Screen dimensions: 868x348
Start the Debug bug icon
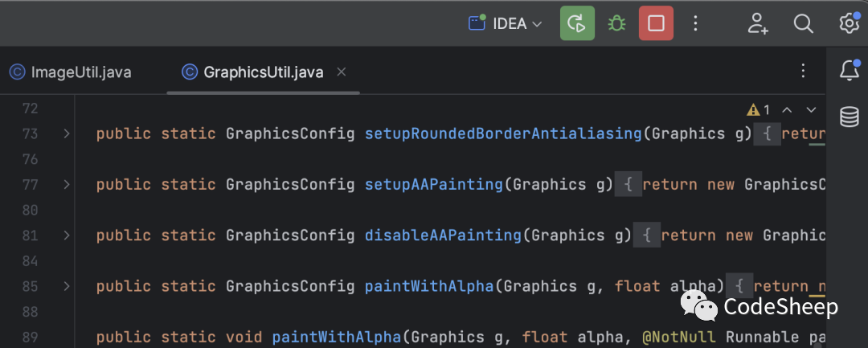[616, 23]
